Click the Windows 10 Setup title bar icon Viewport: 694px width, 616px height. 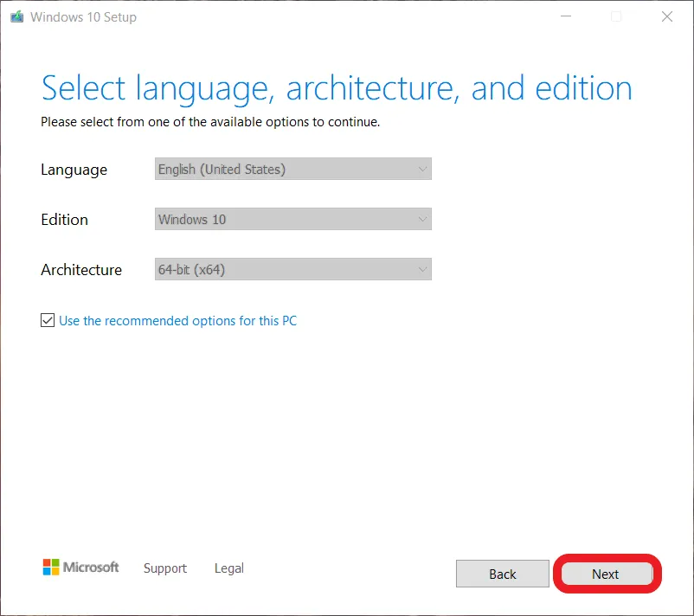tap(16, 16)
